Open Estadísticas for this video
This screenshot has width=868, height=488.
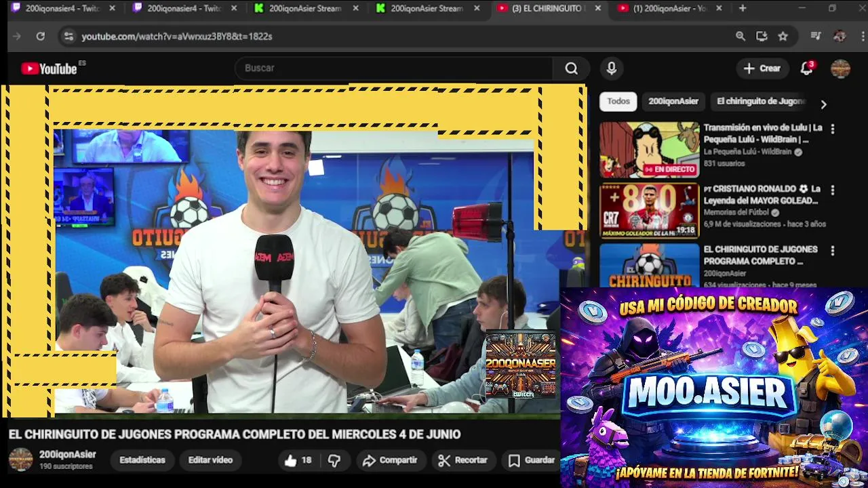point(142,460)
